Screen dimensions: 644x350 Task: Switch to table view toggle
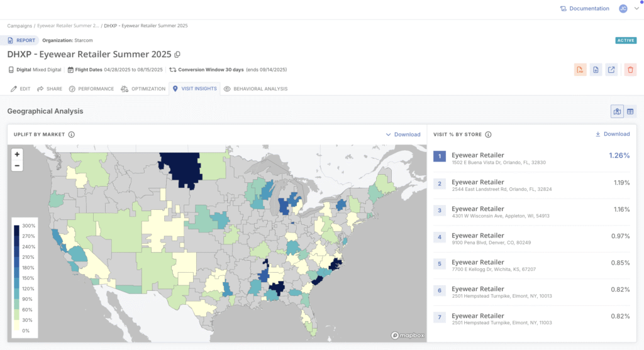pyautogui.click(x=630, y=111)
